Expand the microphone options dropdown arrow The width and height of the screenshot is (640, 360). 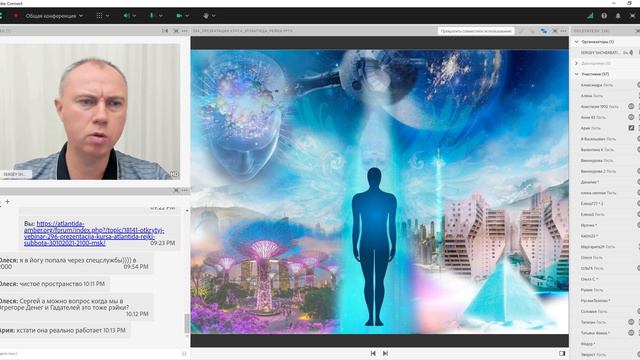coord(161,16)
